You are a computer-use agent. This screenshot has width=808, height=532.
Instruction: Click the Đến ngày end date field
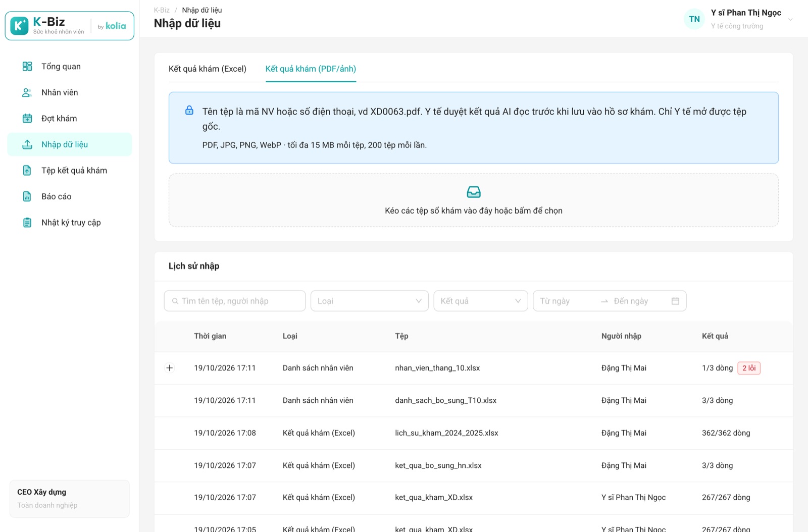[x=639, y=301]
